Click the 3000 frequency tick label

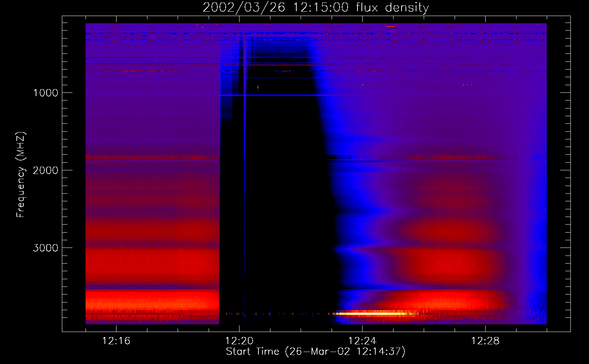pos(46,248)
